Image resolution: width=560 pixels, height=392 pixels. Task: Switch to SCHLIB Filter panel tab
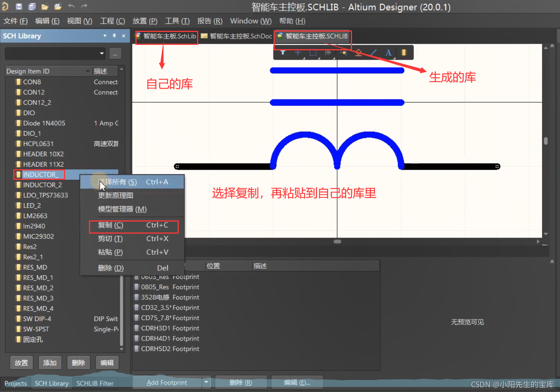(95, 383)
